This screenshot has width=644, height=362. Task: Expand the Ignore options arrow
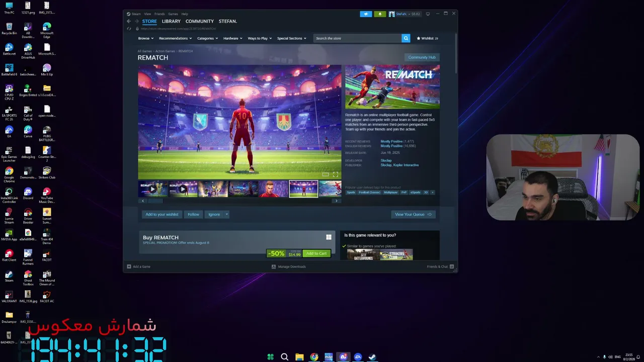point(227,214)
